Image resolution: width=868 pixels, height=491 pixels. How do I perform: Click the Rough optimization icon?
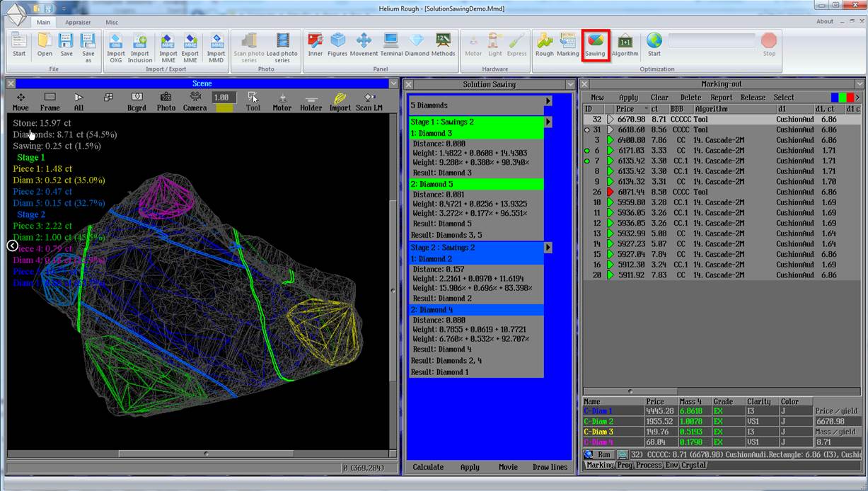544,42
